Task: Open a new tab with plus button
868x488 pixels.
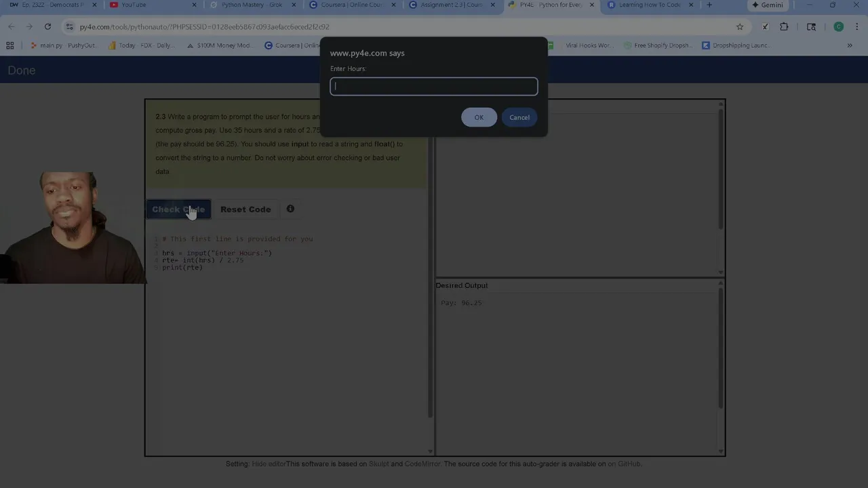Action: pyautogui.click(x=709, y=5)
